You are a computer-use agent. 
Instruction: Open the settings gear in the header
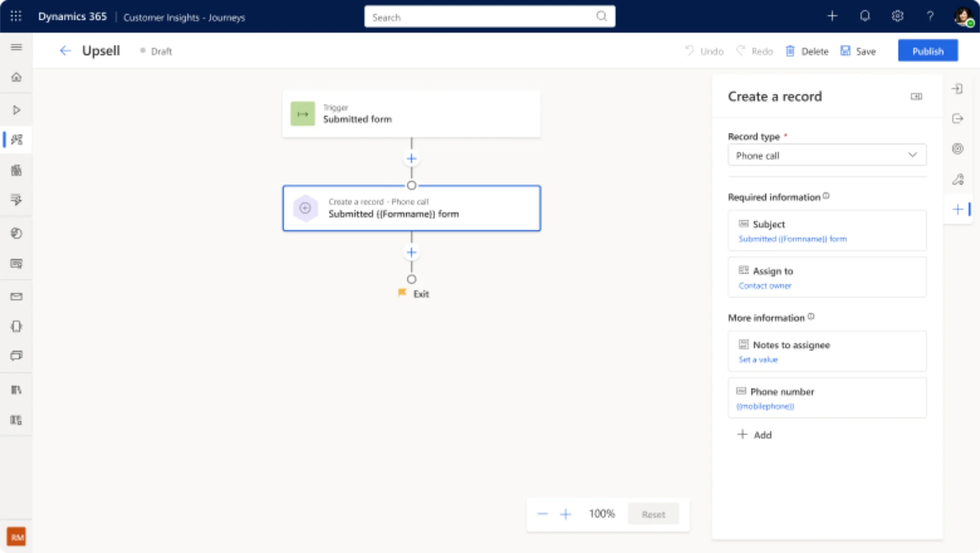898,16
